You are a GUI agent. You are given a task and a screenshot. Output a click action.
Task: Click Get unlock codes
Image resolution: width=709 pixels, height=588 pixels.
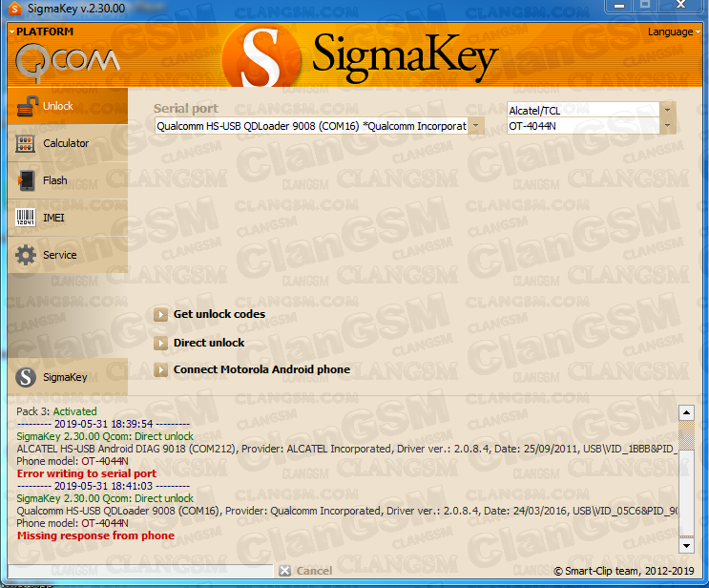tap(219, 314)
